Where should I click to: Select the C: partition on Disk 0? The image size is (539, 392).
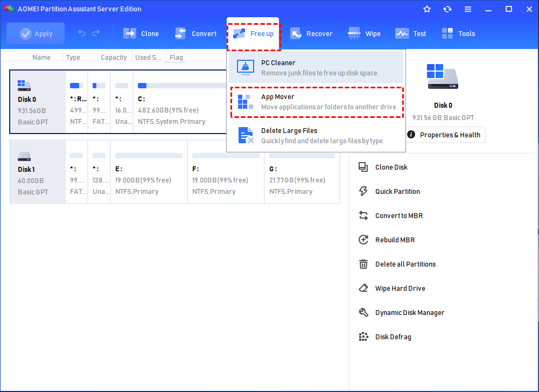(180, 102)
